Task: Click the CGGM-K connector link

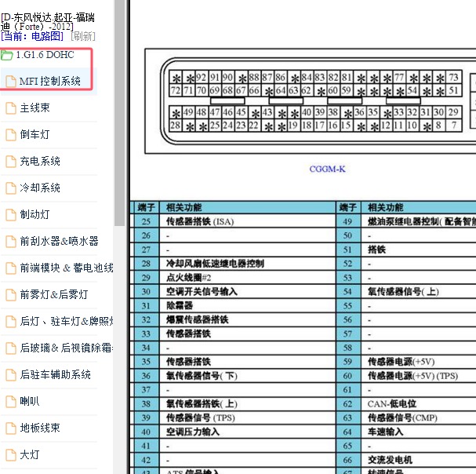Action: click(x=327, y=170)
